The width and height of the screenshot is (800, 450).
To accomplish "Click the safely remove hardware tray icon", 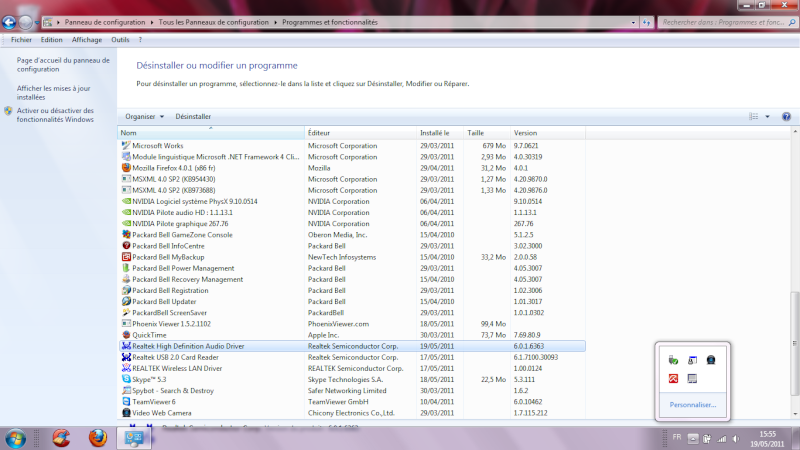I will (x=673, y=360).
